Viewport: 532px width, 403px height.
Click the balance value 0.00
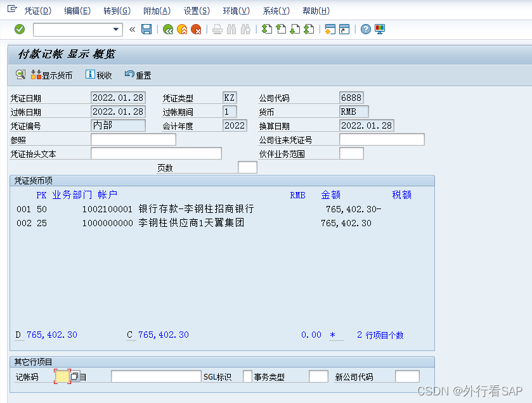[311, 335]
